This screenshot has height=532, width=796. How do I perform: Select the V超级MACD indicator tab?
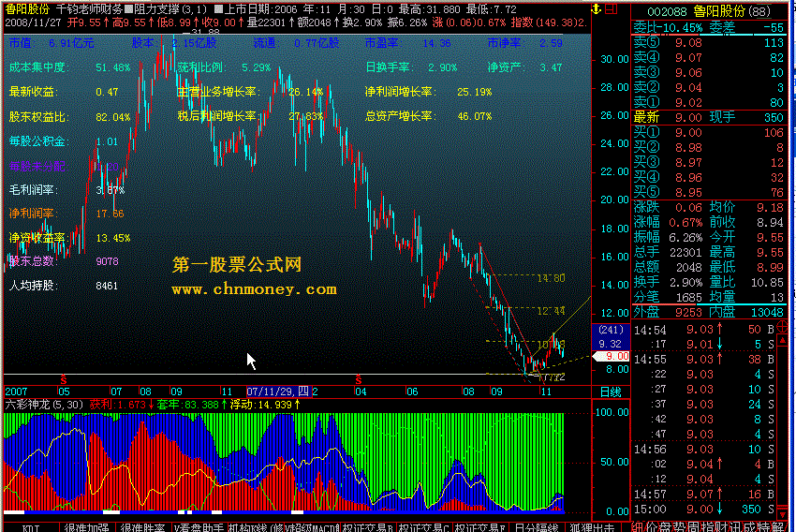[311, 528]
